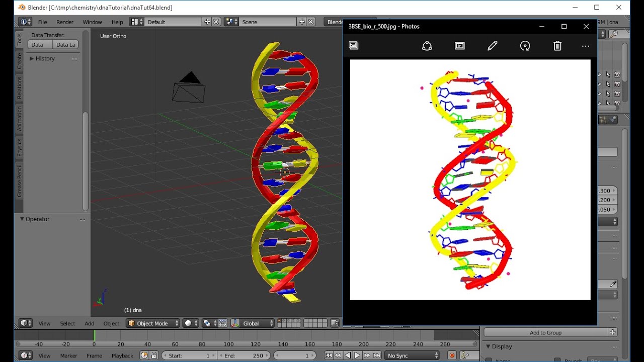
Task: Open the pivot point dropdown
Action: point(209,323)
